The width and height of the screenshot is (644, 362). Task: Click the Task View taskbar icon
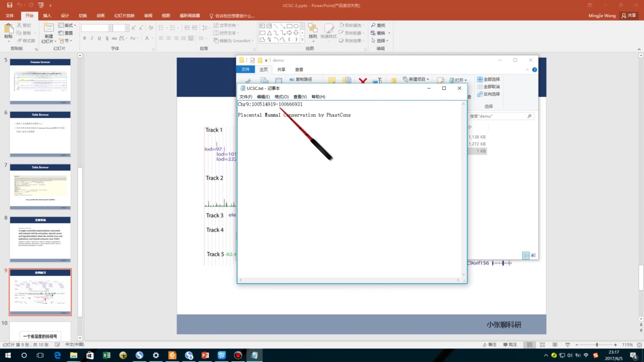pyautogui.click(x=40, y=355)
